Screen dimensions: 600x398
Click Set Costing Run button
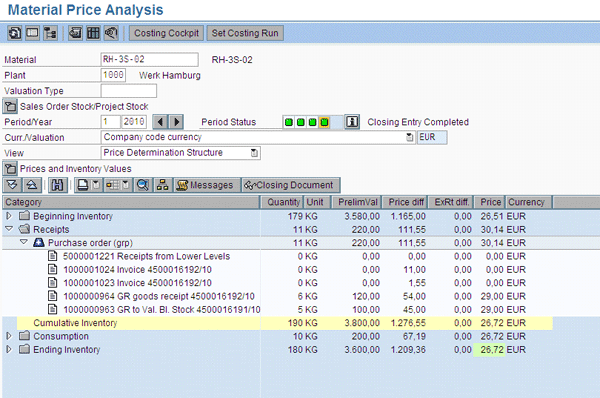(245, 33)
